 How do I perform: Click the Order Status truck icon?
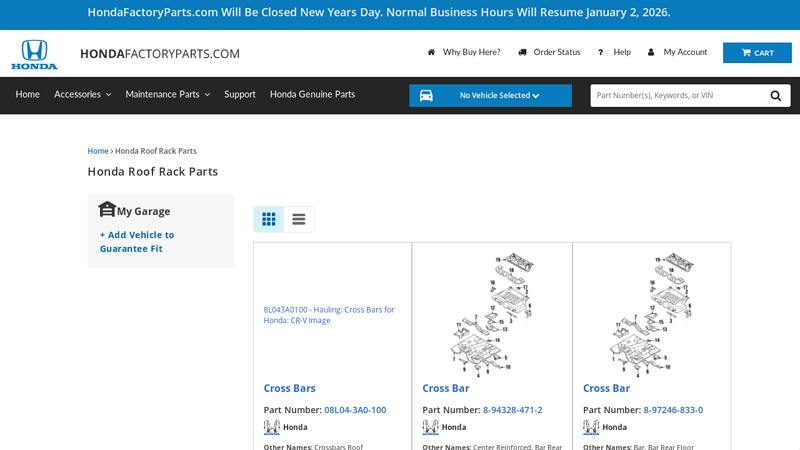pyautogui.click(x=523, y=52)
